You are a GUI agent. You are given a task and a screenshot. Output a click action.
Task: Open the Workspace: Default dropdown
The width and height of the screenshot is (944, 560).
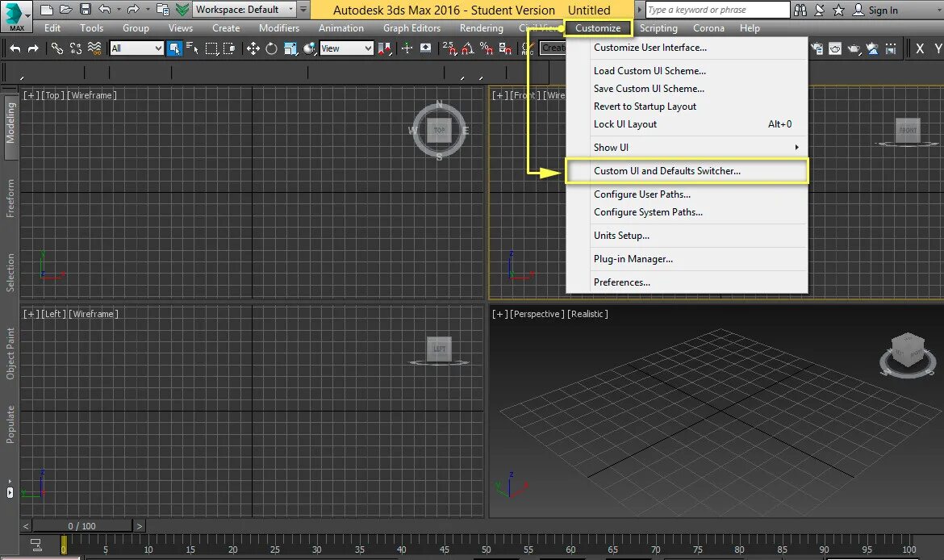[244, 10]
